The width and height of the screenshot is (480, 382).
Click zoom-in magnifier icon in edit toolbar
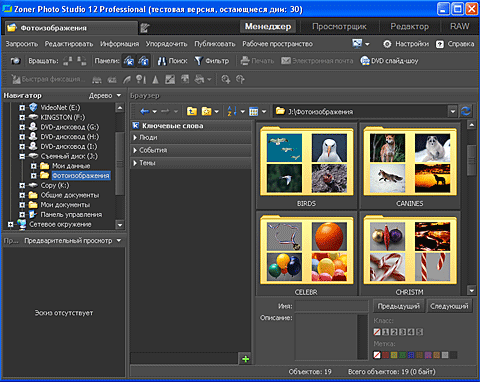click(x=226, y=79)
